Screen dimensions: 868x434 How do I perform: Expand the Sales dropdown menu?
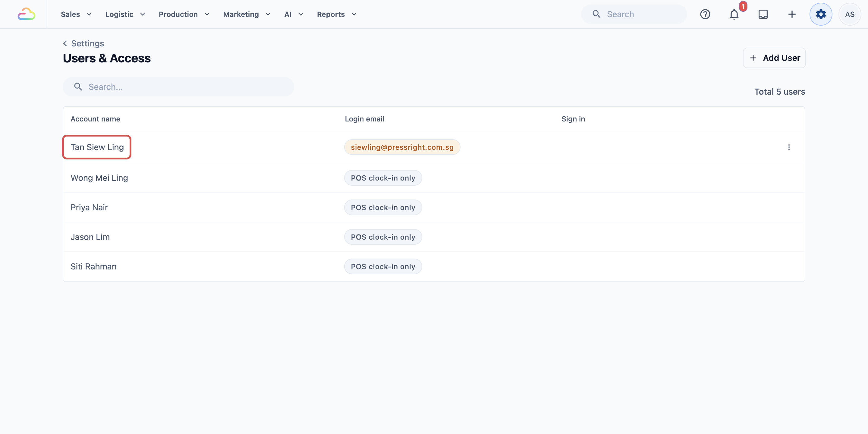click(x=76, y=14)
